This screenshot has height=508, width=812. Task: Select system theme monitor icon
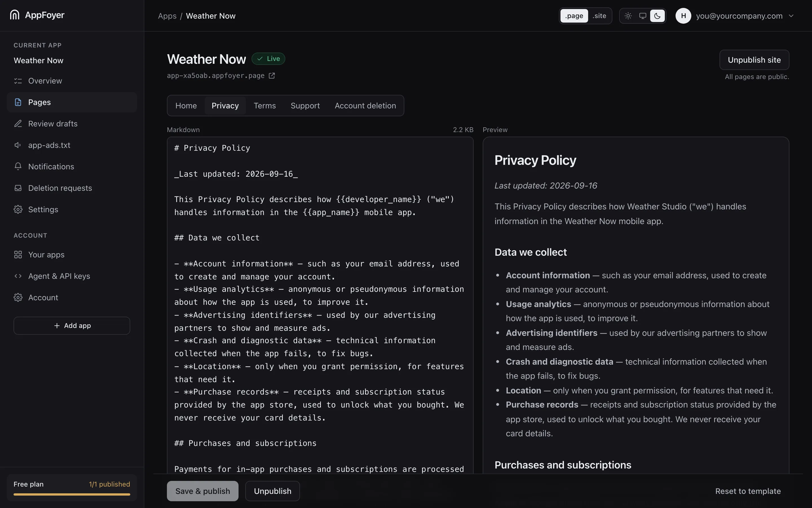click(x=643, y=16)
